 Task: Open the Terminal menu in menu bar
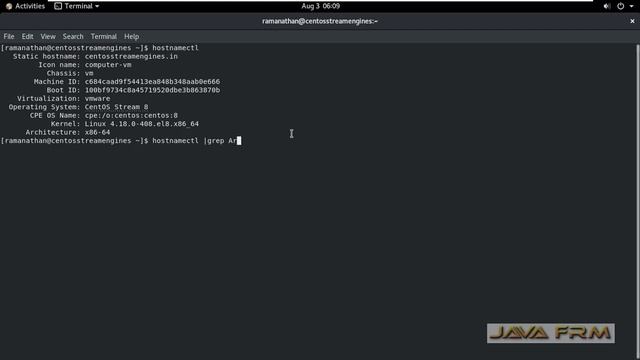(x=104, y=36)
